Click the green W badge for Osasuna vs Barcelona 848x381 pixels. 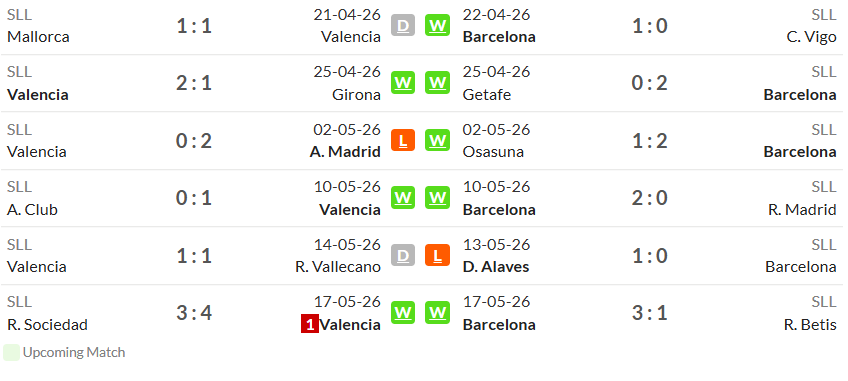[x=438, y=140]
